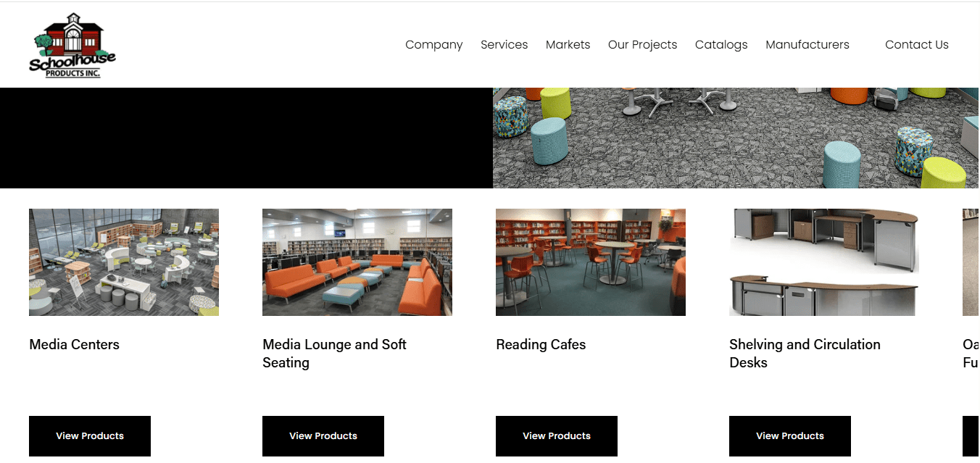Click the Schoolhouse Products Inc. logo

click(x=72, y=45)
